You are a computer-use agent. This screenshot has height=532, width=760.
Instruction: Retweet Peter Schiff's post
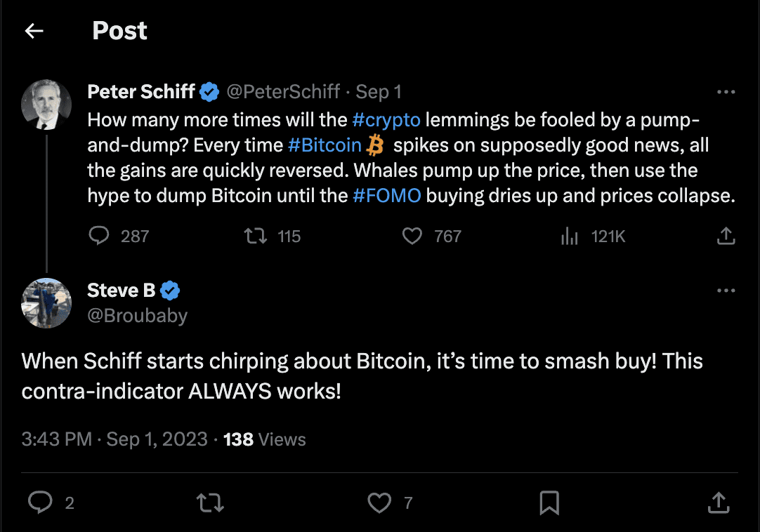click(254, 236)
